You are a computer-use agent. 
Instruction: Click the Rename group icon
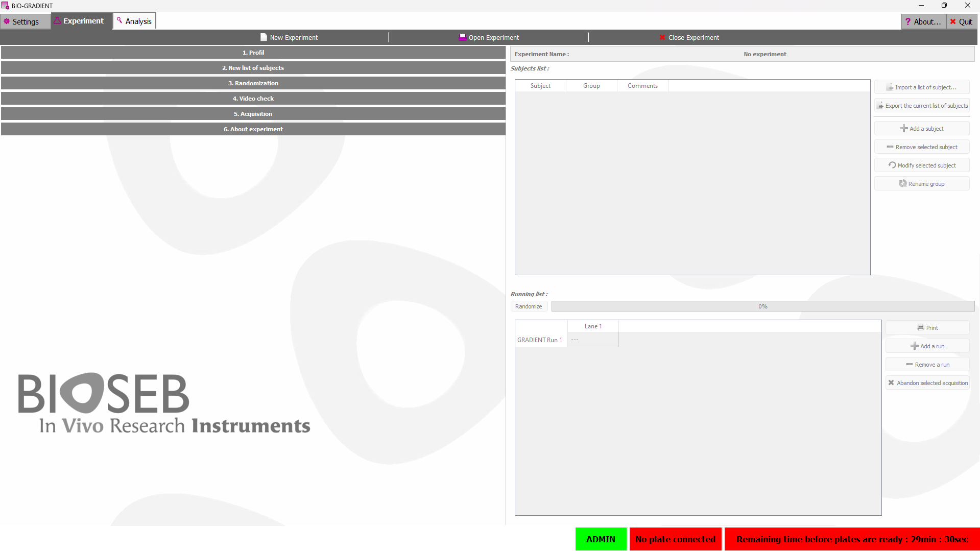(x=902, y=184)
